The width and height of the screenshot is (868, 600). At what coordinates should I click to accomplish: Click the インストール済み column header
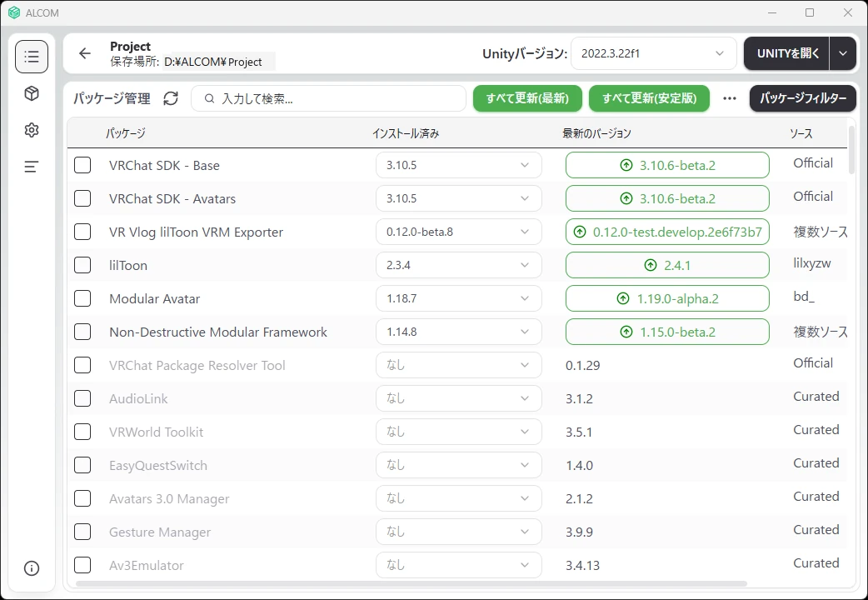tap(406, 133)
